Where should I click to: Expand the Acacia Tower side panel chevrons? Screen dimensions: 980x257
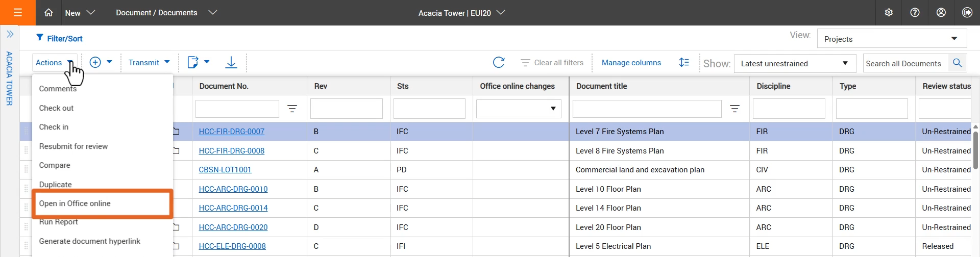(10, 34)
